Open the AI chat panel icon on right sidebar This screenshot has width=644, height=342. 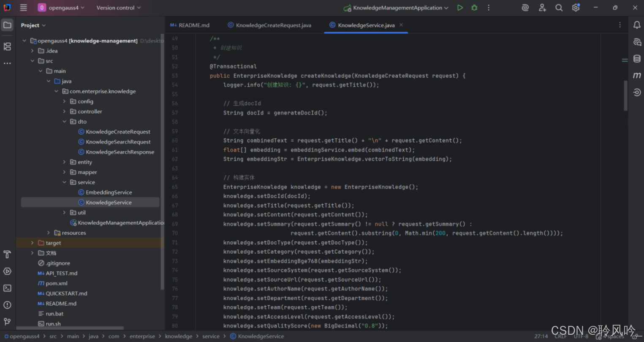637,42
